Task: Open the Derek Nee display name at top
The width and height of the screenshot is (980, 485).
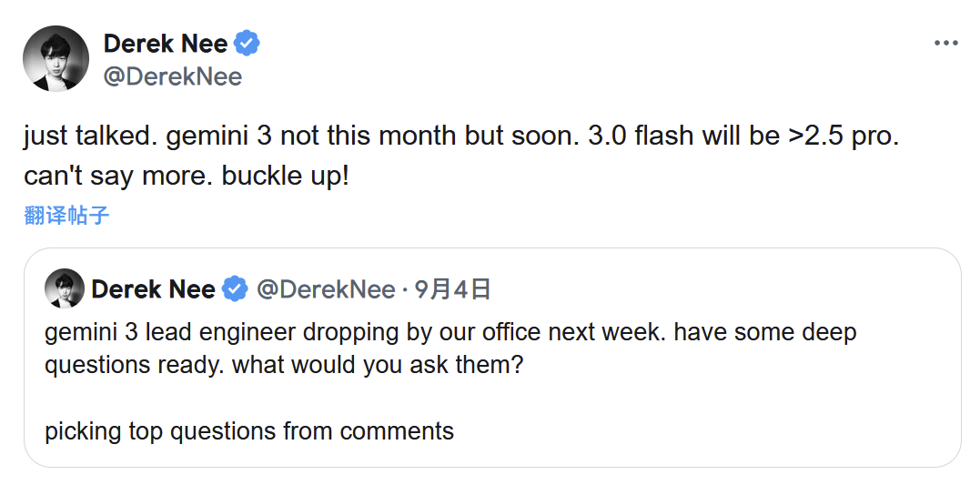Action: (x=166, y=43)
